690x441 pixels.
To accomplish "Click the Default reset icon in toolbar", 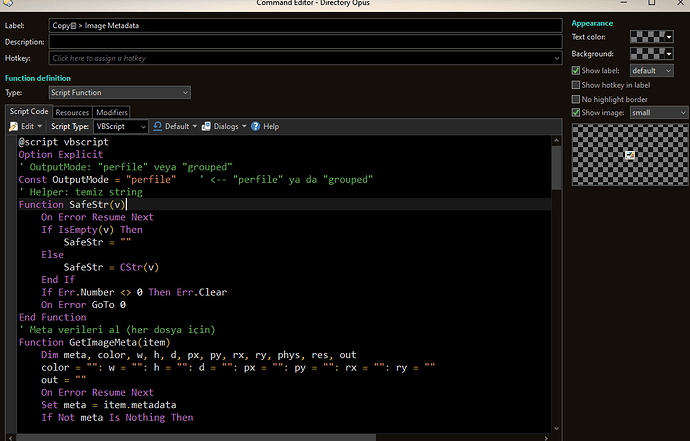I will click(x=158, y=127).
